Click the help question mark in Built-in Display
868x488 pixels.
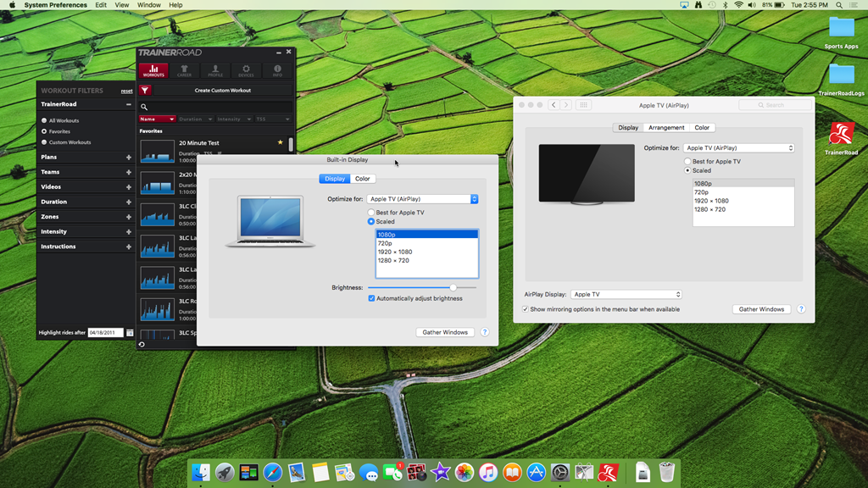pos(484,332)
